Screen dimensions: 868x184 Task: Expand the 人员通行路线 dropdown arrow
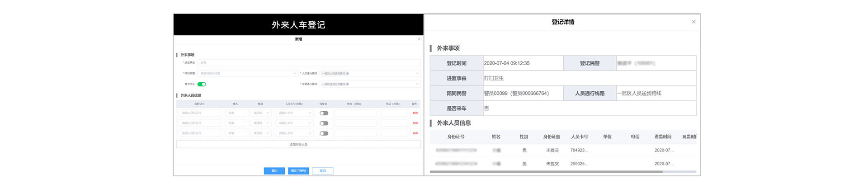[417, 73]
